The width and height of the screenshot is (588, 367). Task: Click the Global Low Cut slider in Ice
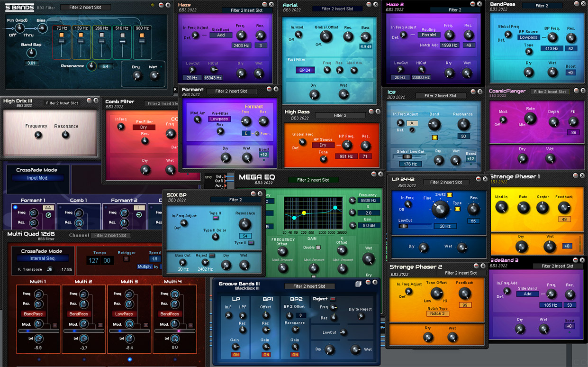point(407,156)
